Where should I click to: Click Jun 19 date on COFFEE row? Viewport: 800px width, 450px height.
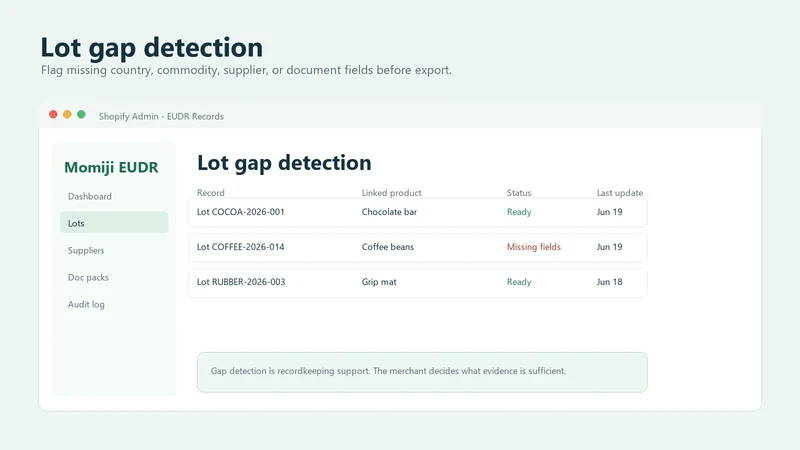[x=610, y=247]
